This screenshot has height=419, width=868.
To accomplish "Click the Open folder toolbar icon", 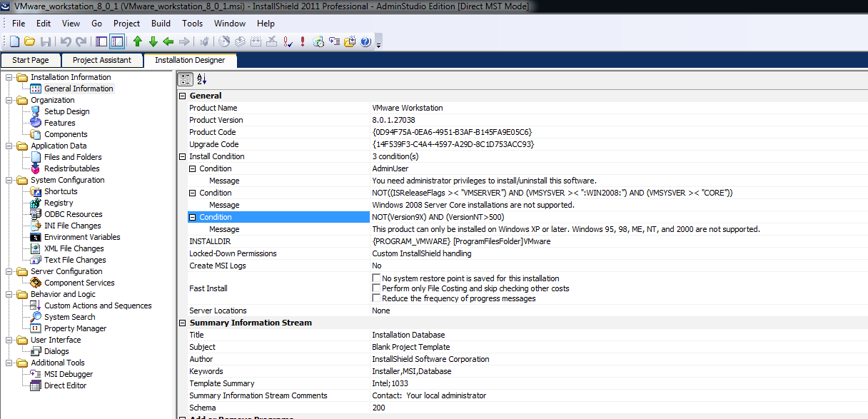I will (29, 41).
